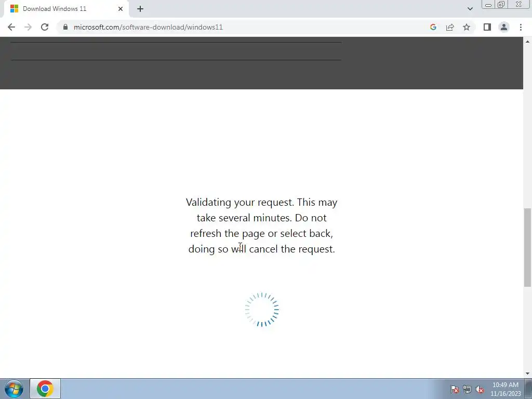Open the browser side panel
Screen dimensions: 532x399
[487, 27]
